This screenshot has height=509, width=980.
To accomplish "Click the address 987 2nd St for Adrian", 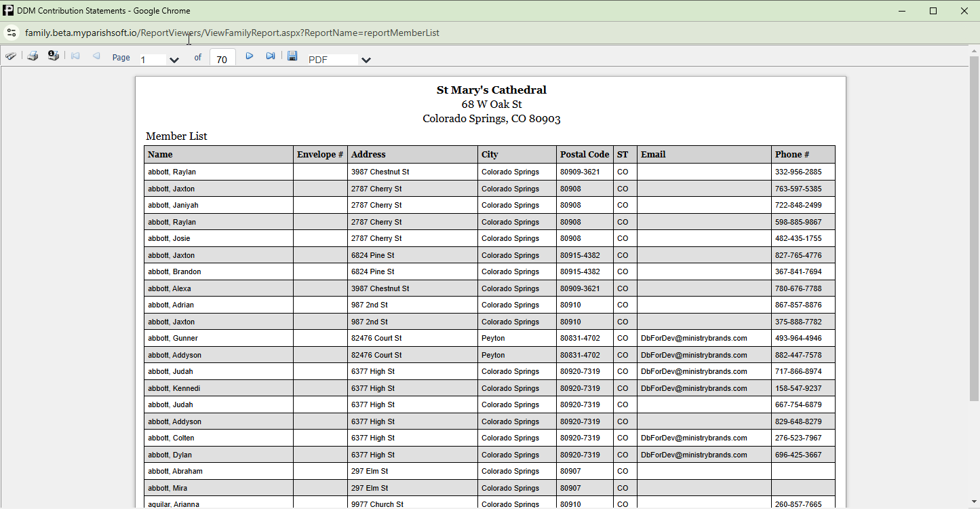I will (370, 305).
